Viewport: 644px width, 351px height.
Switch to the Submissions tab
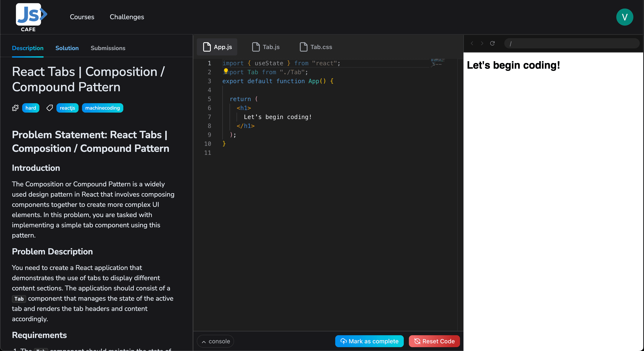pyautogui.click(x=108, y=48)
